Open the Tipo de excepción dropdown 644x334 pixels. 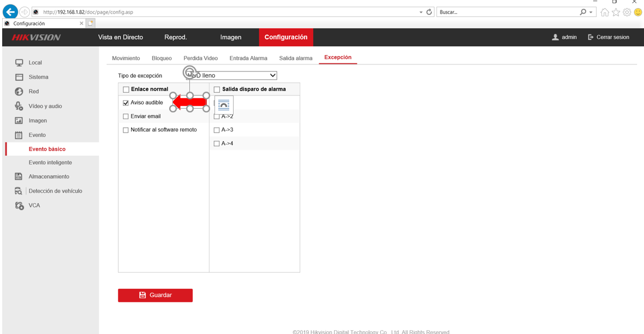click(231, 75)
